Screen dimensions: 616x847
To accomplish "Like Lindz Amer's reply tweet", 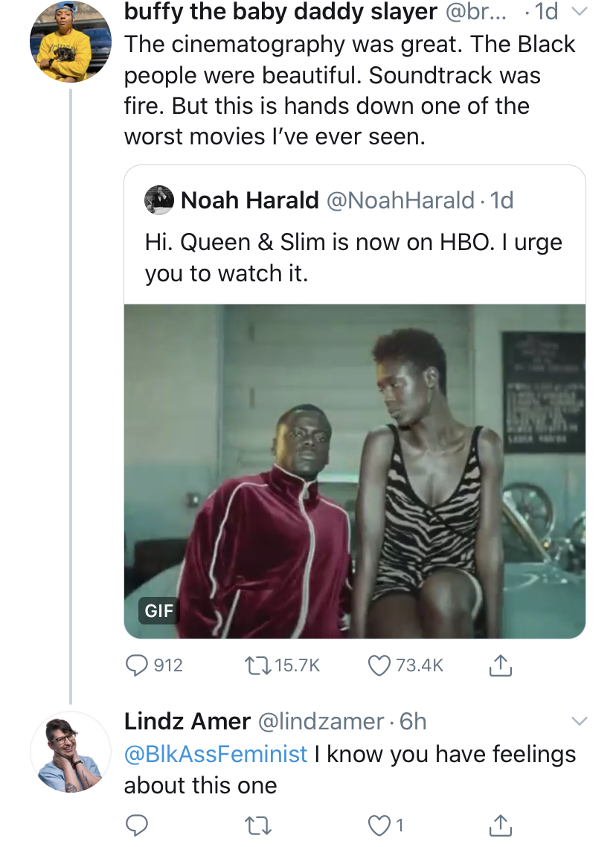I will (379, 825).
